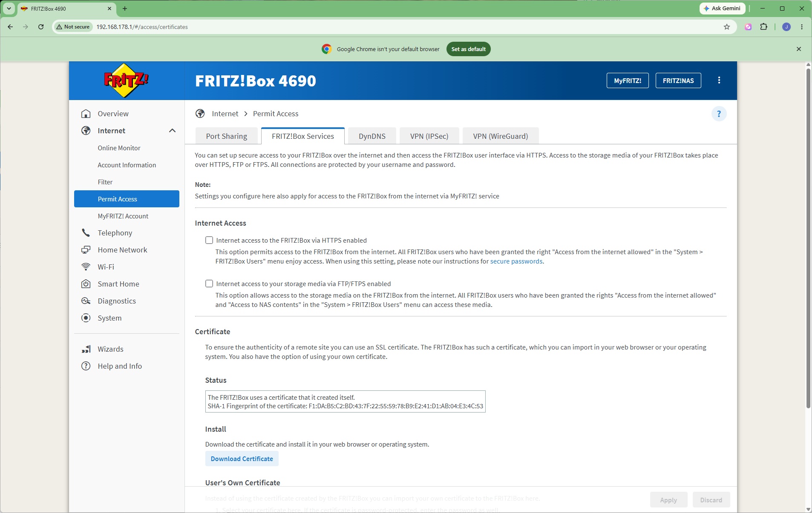The height and width of the screenshot is (513, 812).
Task: Select the FRITZ!Box Services tab
Action: [303, 136]
